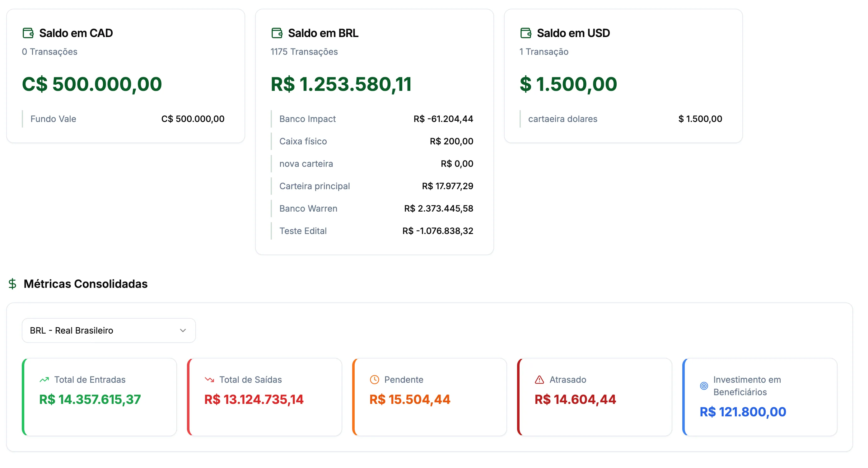
Task: Select the Banco Warren wallet row
Action: (372, 208)
